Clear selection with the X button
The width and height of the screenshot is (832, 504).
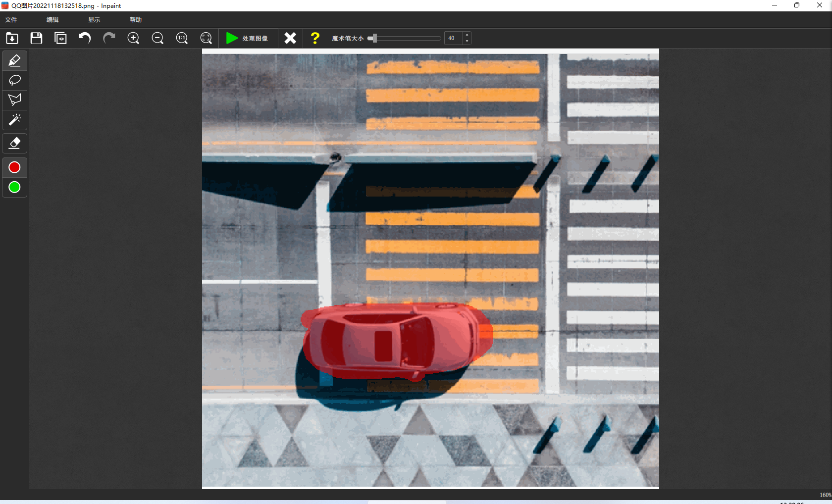290,38
